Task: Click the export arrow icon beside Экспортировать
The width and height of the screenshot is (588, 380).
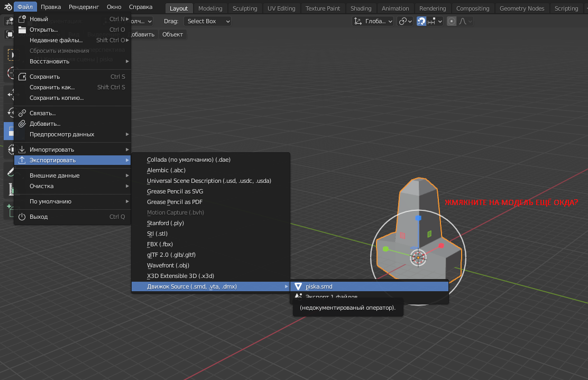Action: tap(22, 160)
